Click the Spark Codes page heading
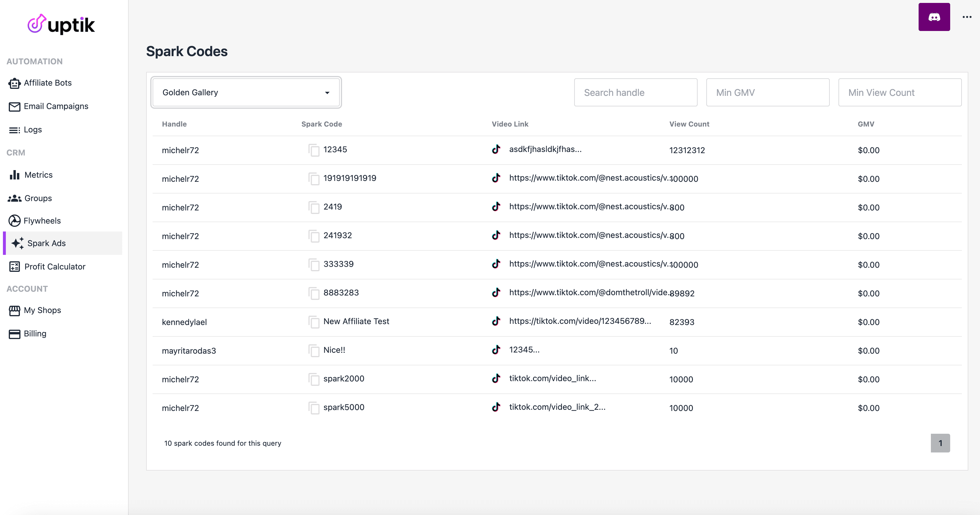Screen dimensions: 980x515 (187, 51)
